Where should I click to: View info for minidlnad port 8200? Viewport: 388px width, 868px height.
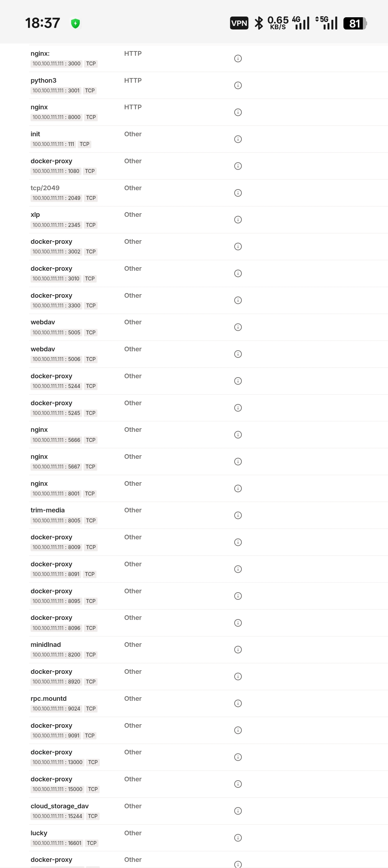(238, 649)
